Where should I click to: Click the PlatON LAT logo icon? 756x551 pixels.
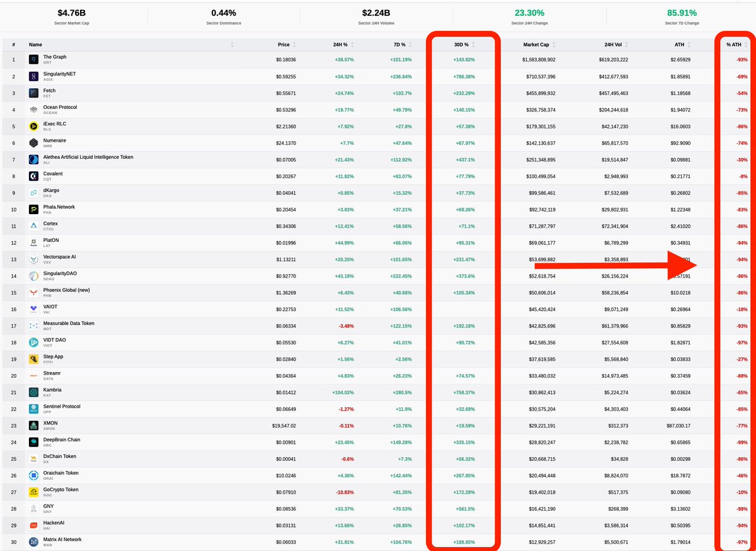tap(33, 242)
